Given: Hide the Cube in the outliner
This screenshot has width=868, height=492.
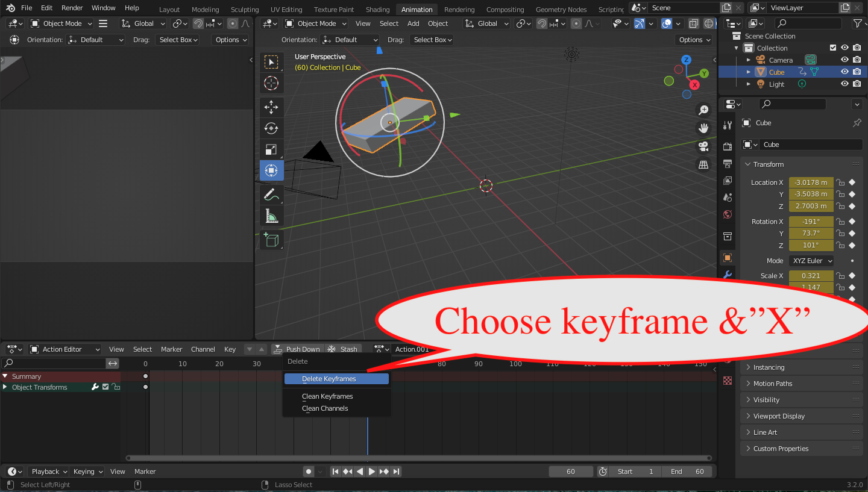Looking at the screenshot, I should 844,72.
